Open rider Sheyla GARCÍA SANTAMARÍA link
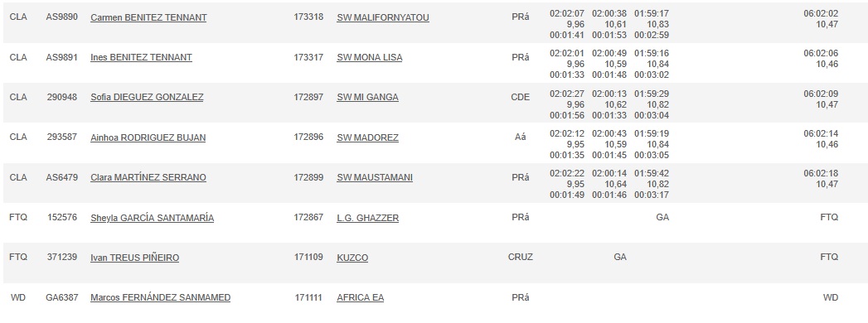Viewport: 868px width, 323px height. point(153,218)
